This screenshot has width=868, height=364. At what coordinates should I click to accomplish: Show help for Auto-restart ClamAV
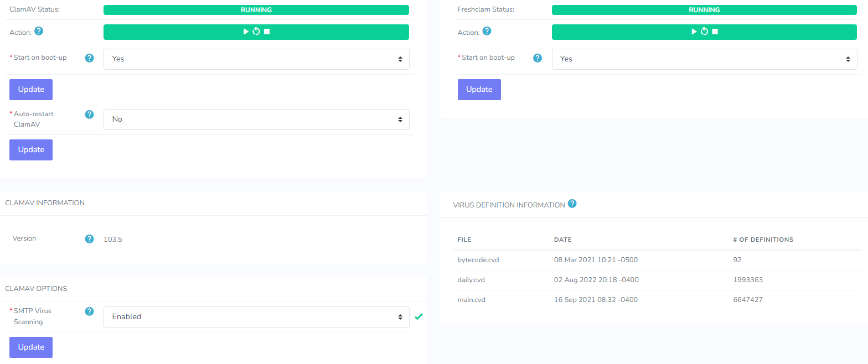89,115
